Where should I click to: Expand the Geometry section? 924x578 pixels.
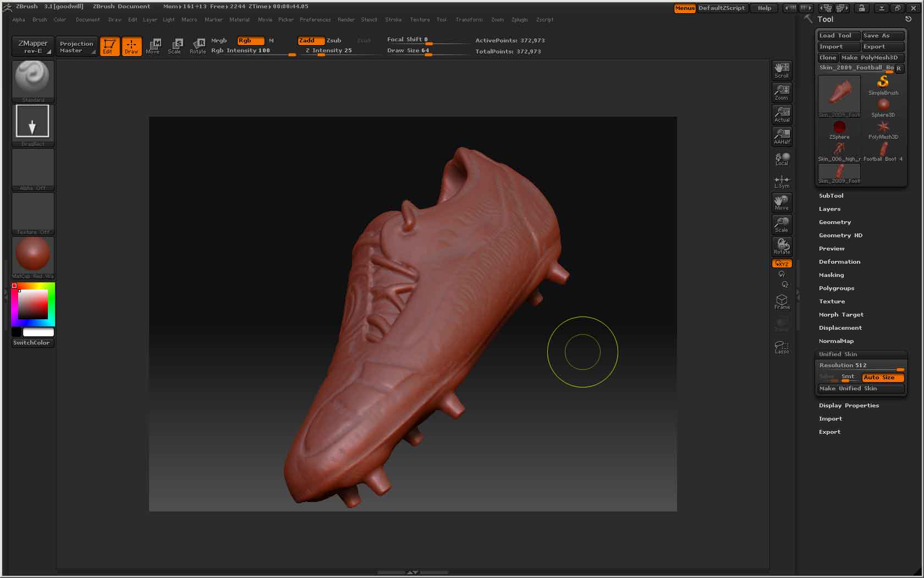pos(835,222)
